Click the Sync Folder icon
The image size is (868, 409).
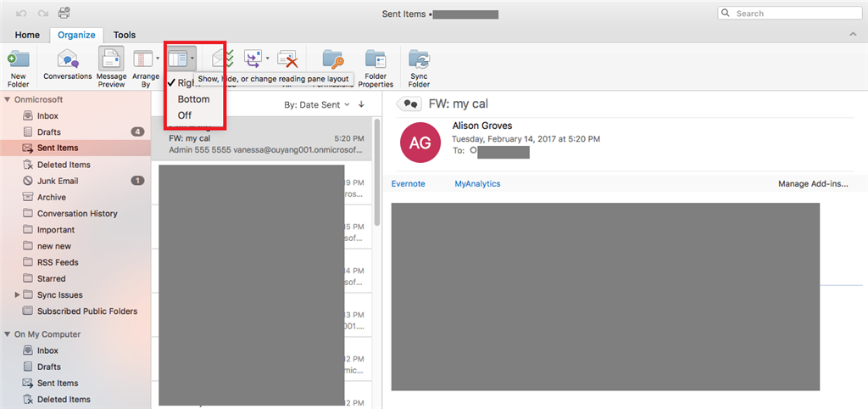pyautogui.click(x=419, y=68)
